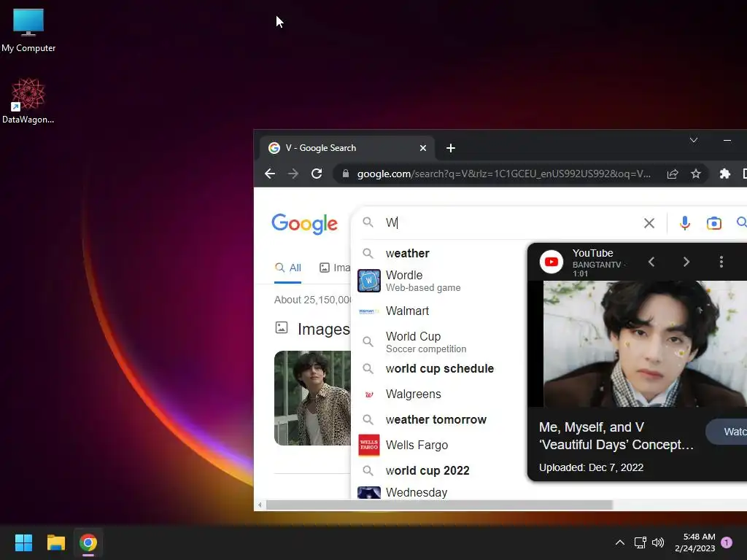Search by image camera icon
Screen dimensions: 747x560
(x=713, y=223)
